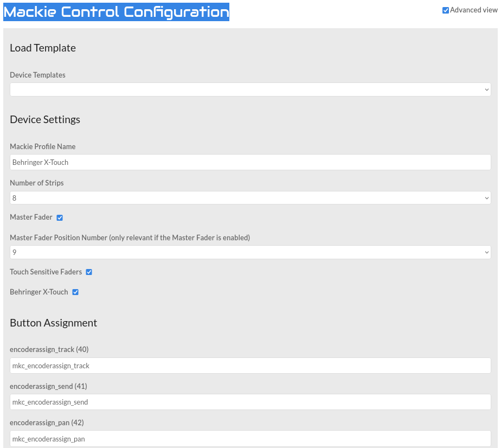This screenshot has height=448, width=501.
Task: Open the Master Fader Position Number dropdown
Action: (x=250, y=252)
